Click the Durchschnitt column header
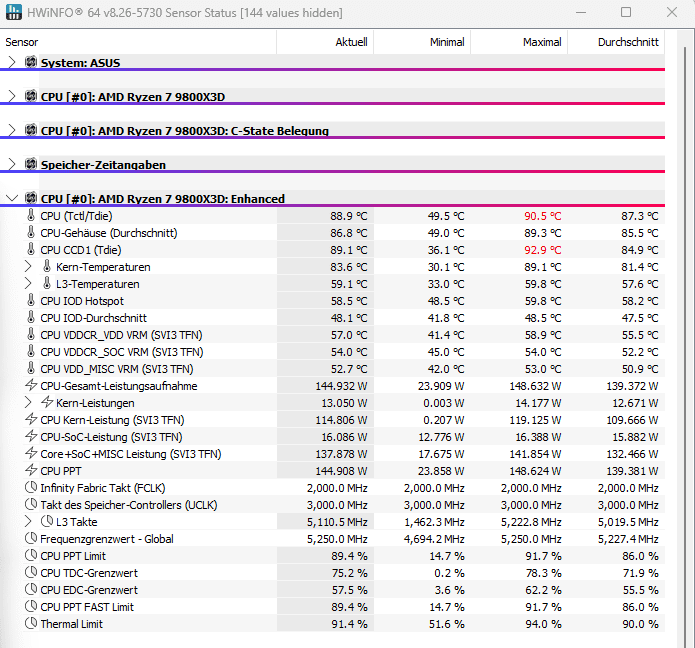Image resolution: width=695 pixels, height=648 pixels. click(x=617, y=42)
